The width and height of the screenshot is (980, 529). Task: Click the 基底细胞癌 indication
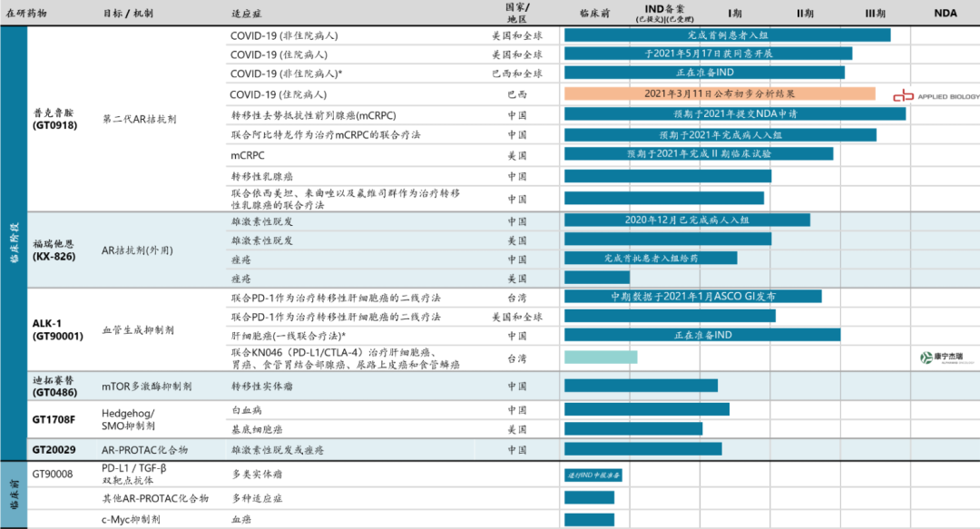tap(256, 429)
